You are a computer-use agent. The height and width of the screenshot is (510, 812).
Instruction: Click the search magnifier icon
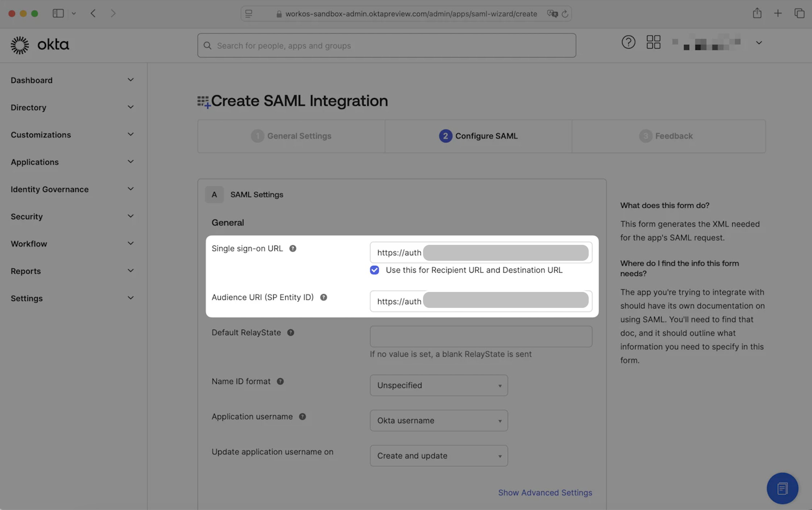click(x=207, y=46)
